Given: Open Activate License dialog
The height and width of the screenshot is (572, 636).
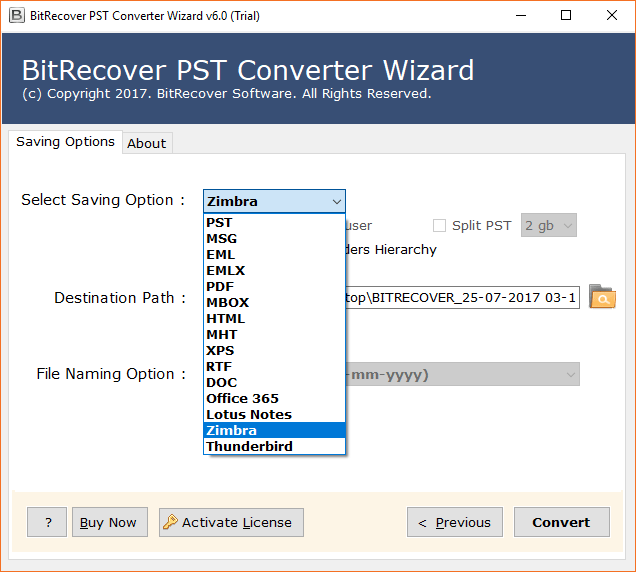Looking at the screenshot, I should click(231, 522).
